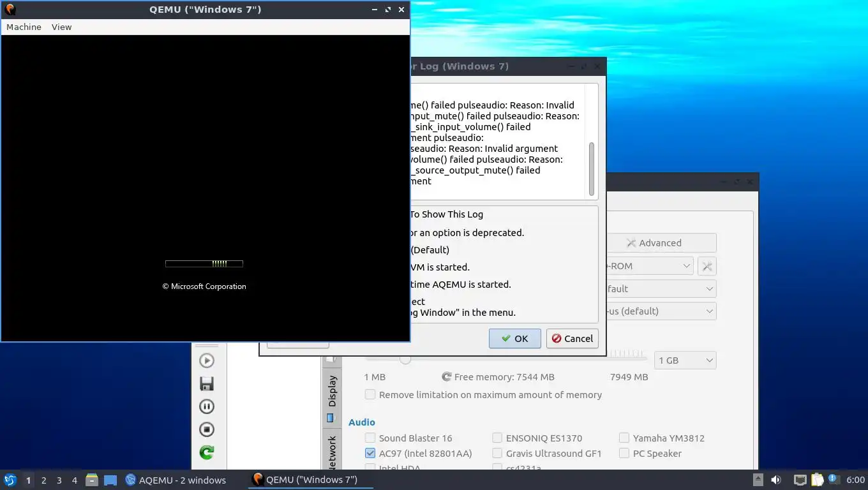Enable the ENSONIQ ES1370 audio card

click(497, 438)
